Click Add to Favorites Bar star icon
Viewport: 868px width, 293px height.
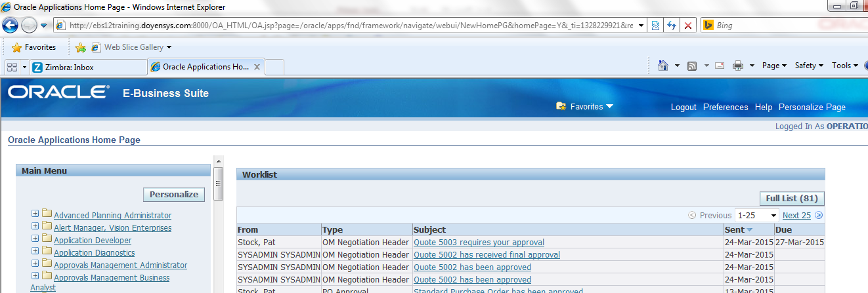[x=81, y=47]
